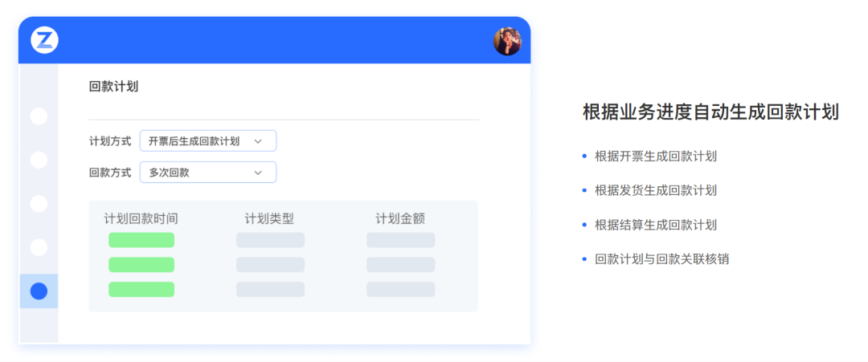
Task: Open 回款方式 dropdown showing 多次回款
Action: click(x=208, y=173)
